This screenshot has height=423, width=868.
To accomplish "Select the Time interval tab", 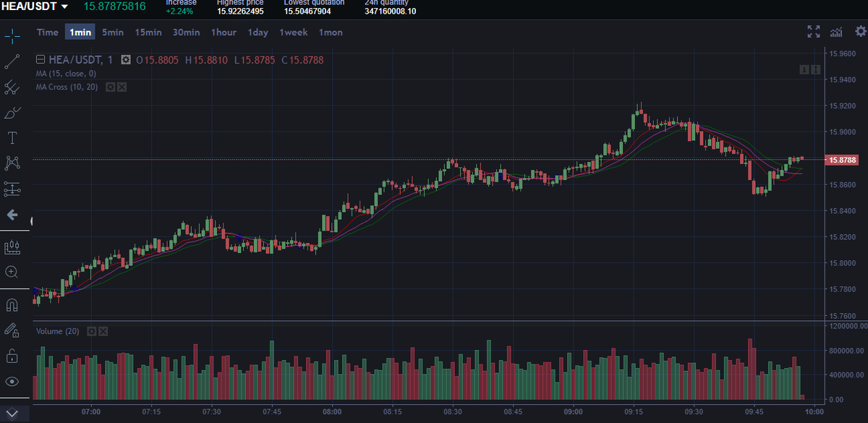I will 48,32.
